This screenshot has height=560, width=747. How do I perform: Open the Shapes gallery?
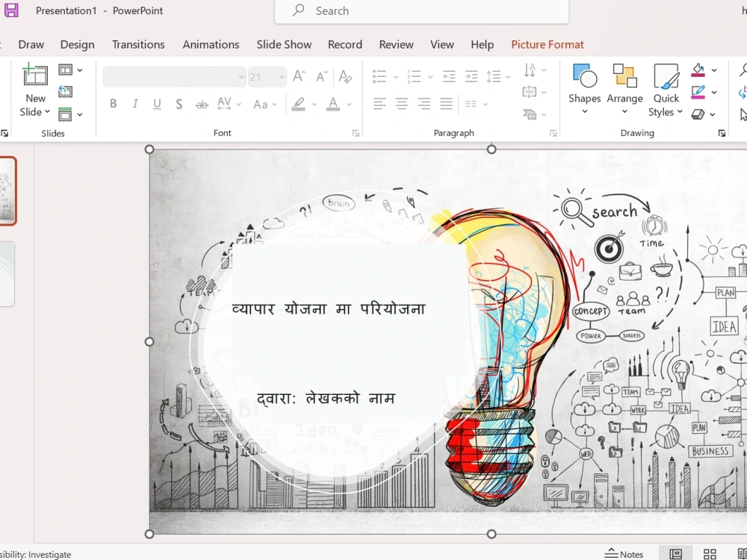point(585,90)
